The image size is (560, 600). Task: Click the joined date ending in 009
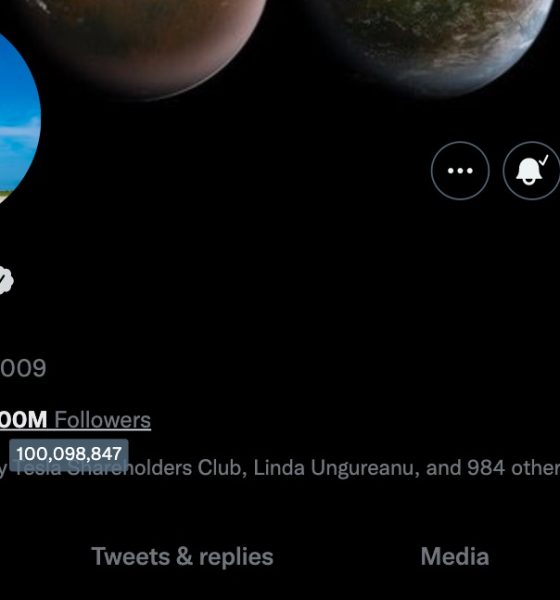(23, 368)
